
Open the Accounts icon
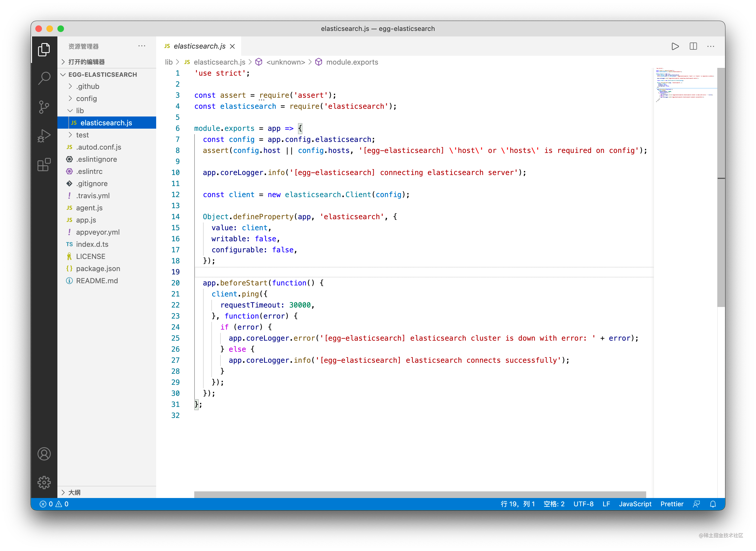click(44, 454)
